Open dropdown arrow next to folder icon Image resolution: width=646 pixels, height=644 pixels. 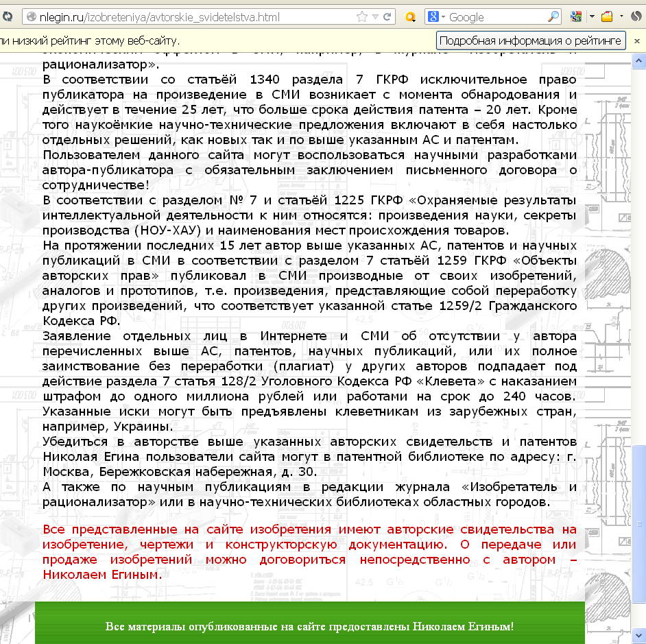(622, 17)
